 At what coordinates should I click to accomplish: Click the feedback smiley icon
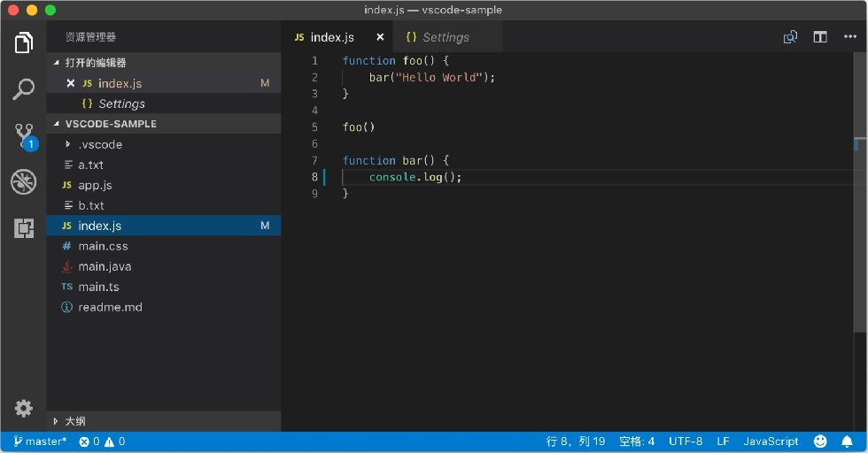[820, 441]
